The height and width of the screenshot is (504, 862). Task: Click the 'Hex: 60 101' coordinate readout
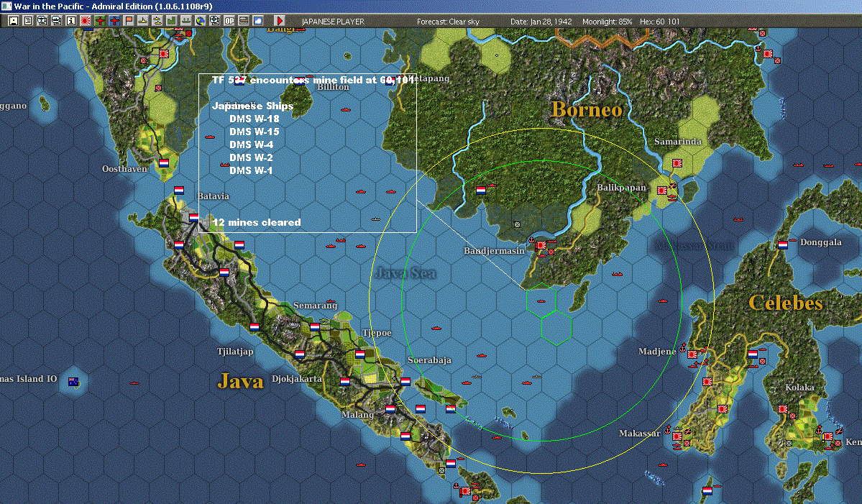pyautogui.click(x=660, y=22)
